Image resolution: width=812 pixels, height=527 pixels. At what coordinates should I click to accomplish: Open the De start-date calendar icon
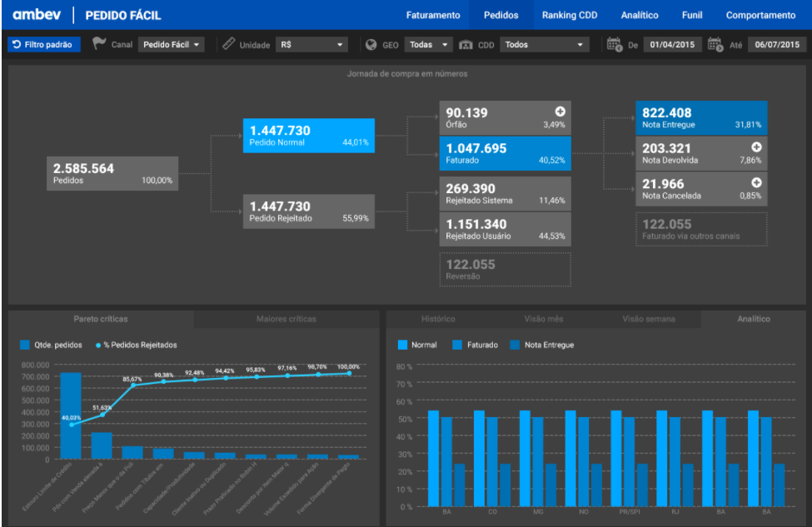coord(614,44)
